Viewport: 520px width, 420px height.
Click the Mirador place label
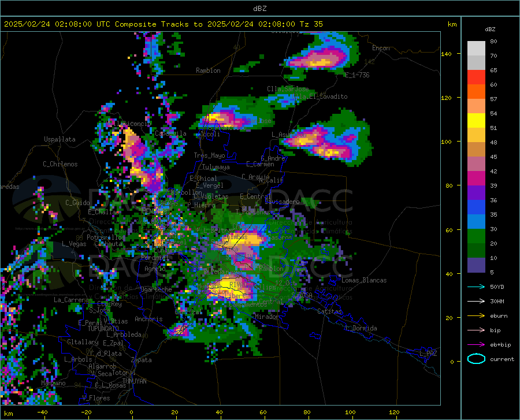coord(266,317)
